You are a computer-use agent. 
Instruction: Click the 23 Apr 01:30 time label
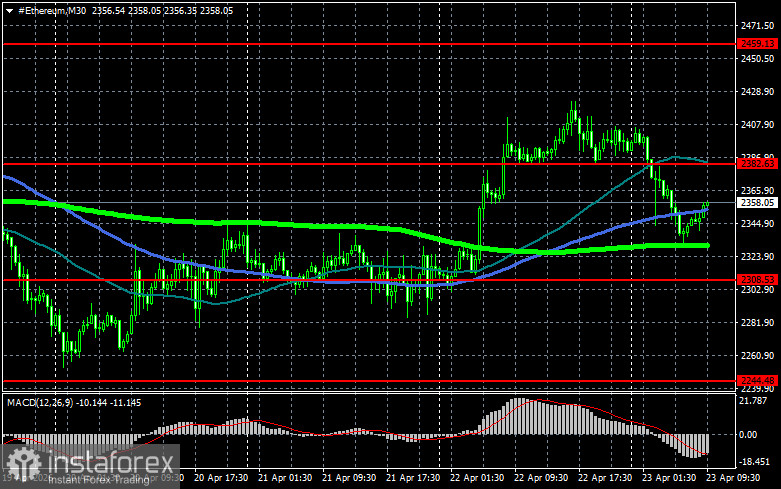tap(669, 478)
